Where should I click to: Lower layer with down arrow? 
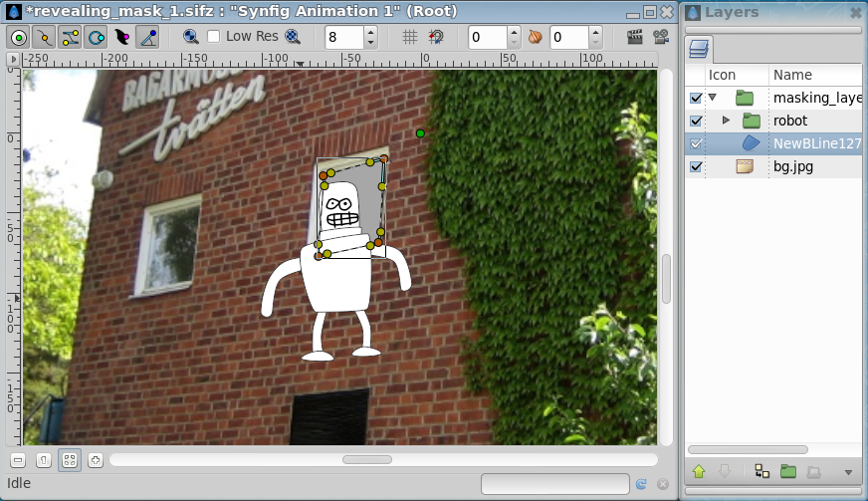pos(724,472)
